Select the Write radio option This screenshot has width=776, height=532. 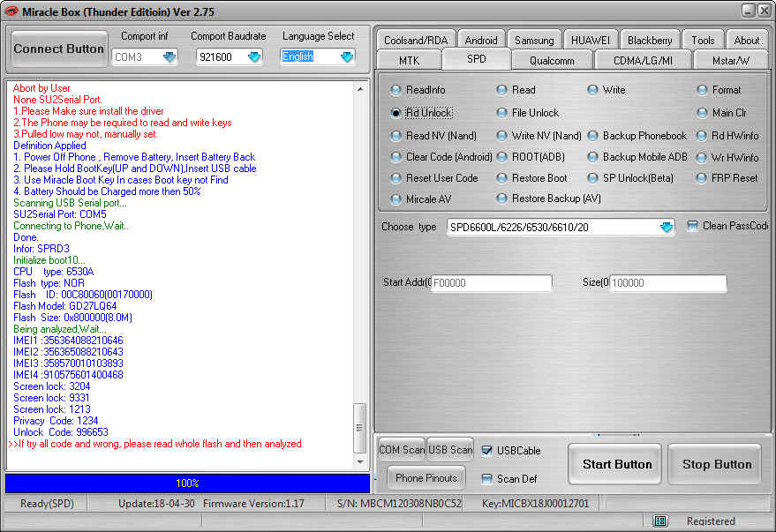pos(606,90)
